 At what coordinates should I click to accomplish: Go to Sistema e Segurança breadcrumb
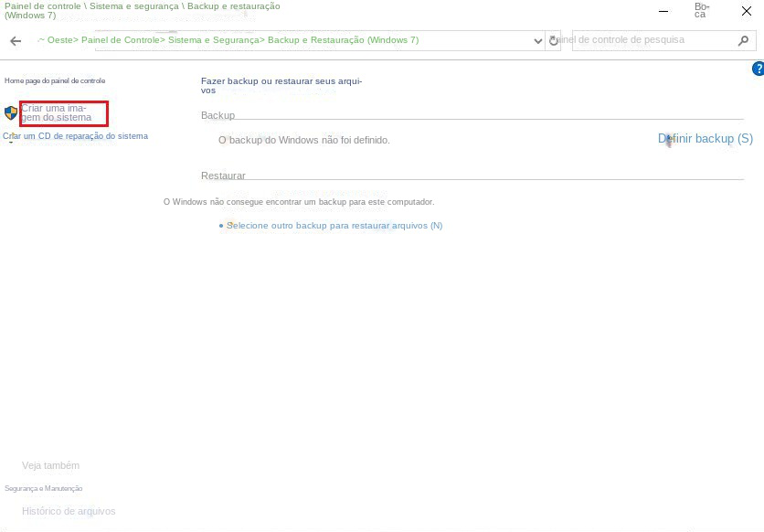pos(217,40)
